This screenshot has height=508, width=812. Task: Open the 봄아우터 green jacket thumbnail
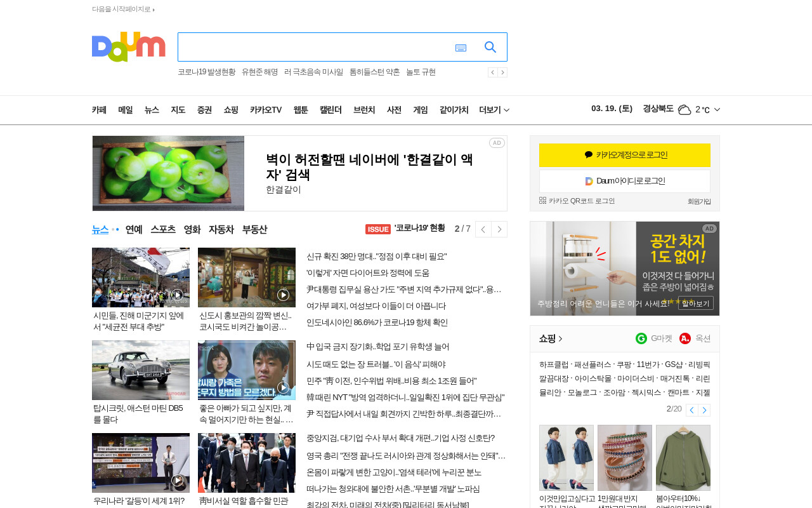pyautogui.click(x=683, y=458)
